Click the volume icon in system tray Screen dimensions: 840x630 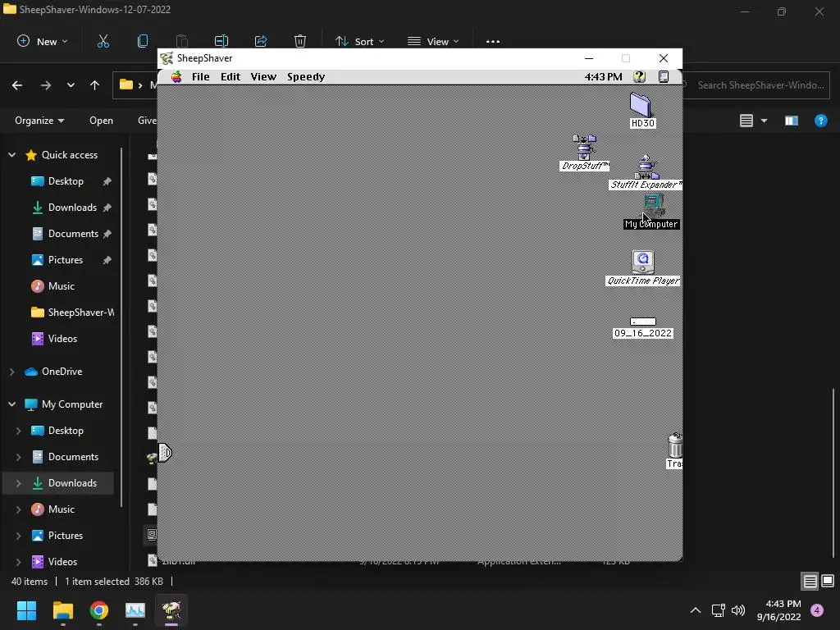[x=738, y=610]
